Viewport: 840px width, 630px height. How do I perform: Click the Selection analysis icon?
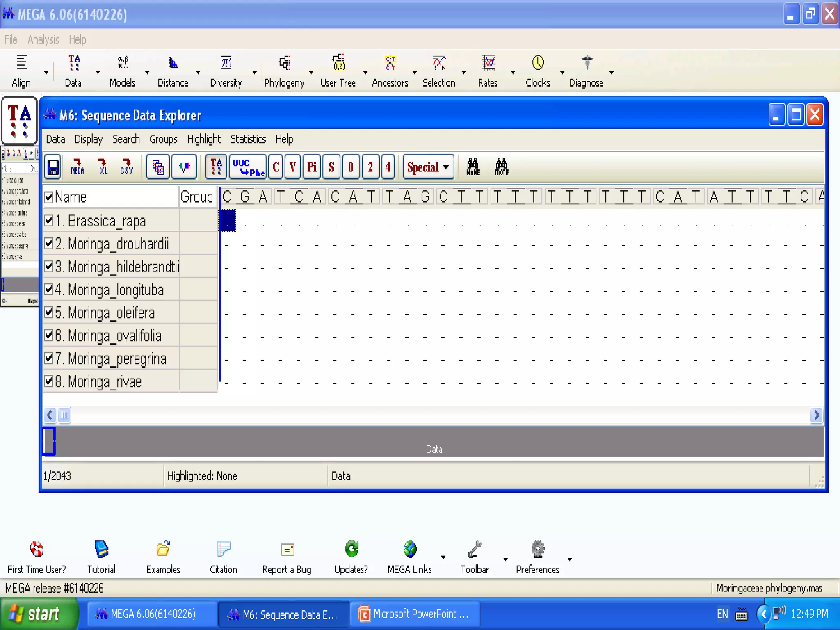click(x=439, y=63)
